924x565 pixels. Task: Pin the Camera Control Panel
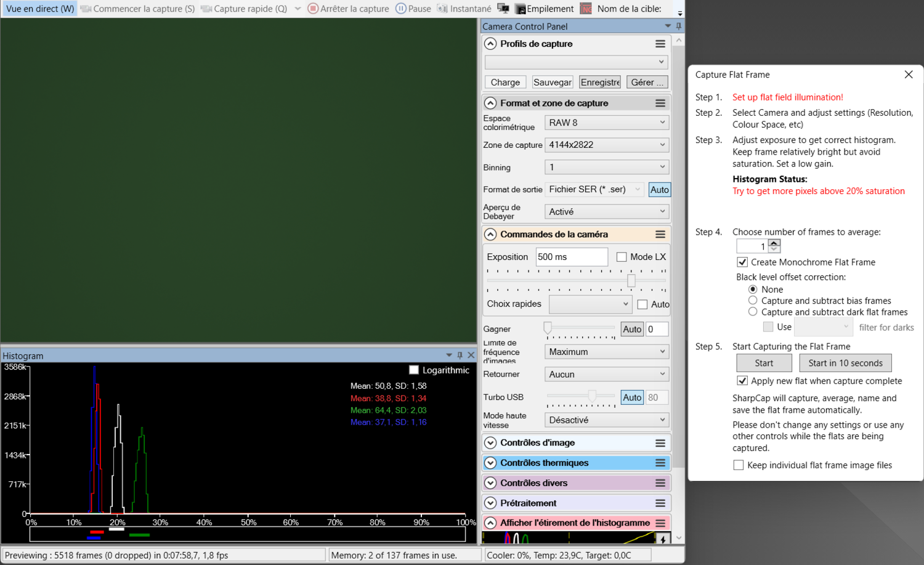tap(679, 26)
